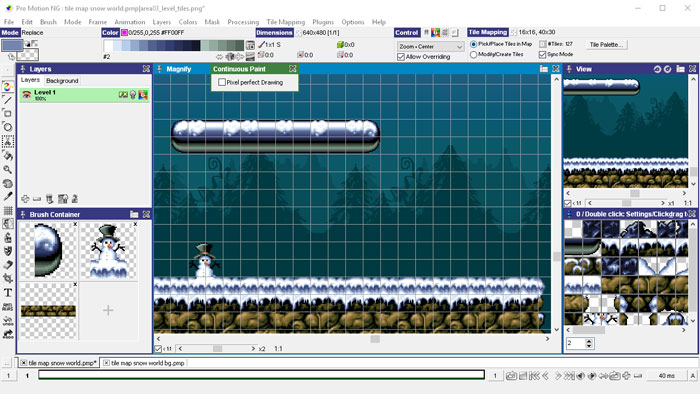Select the Level 1 layer row
The width and height of the screenshot is (700, 394).
click(x=84, y=95)
